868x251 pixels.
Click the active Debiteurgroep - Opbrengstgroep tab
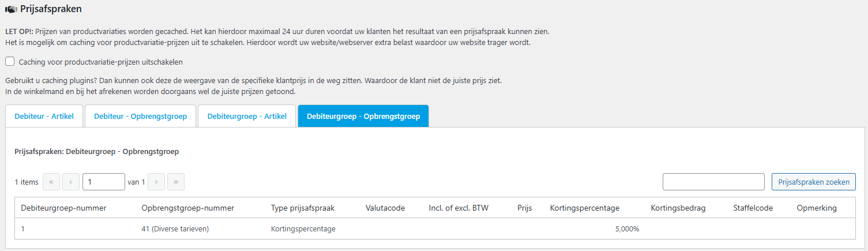tap(363, 116)
